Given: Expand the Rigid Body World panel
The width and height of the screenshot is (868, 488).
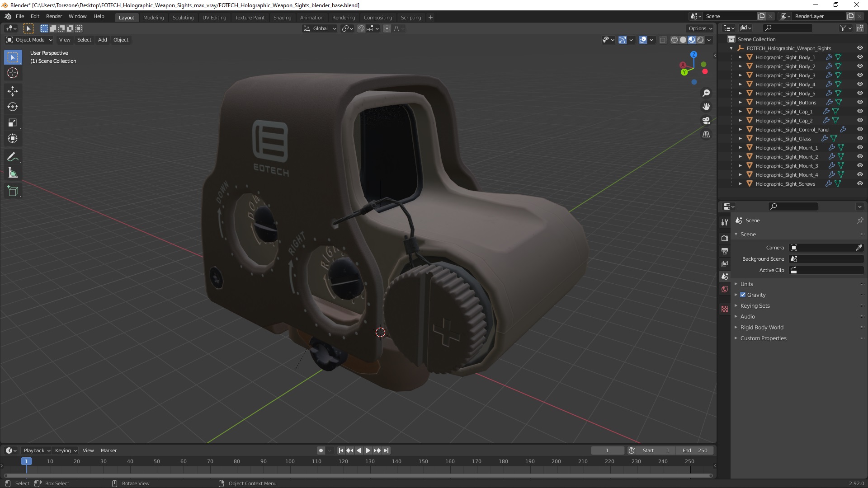Looking at the screenshot, I should [x=762, y=327].
